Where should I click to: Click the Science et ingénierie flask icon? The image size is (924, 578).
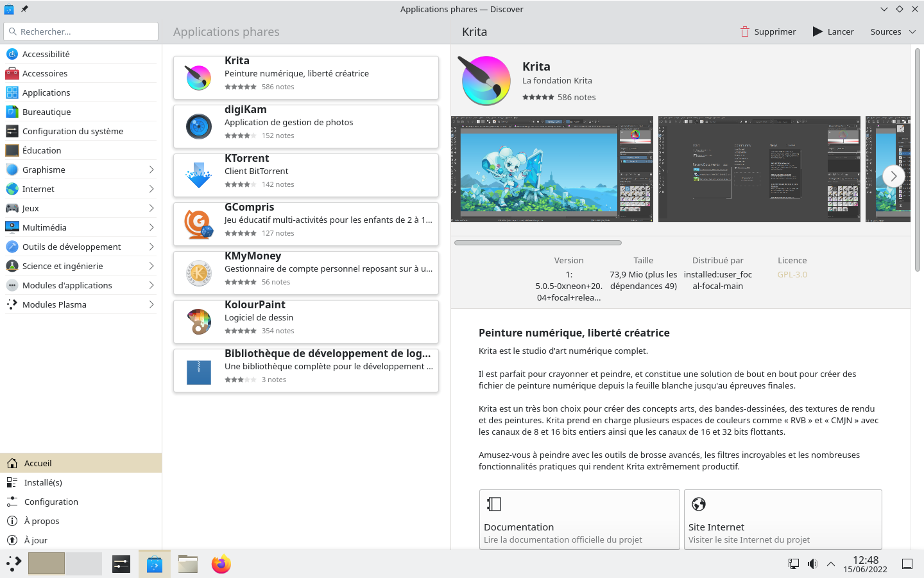coord(12,266)
